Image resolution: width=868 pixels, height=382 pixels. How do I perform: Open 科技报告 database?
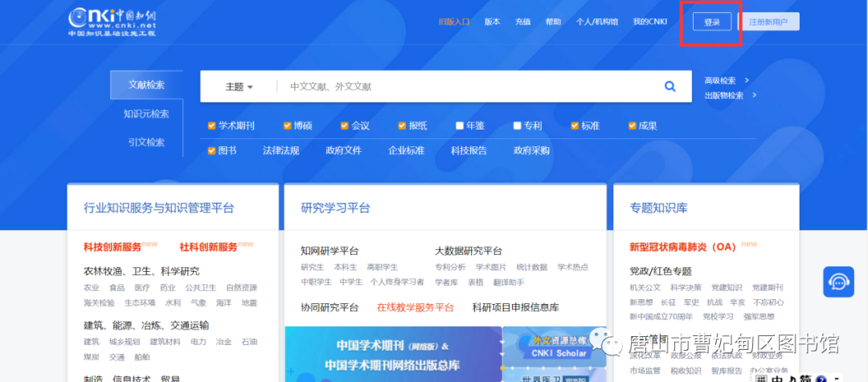(x=469, y=150)
